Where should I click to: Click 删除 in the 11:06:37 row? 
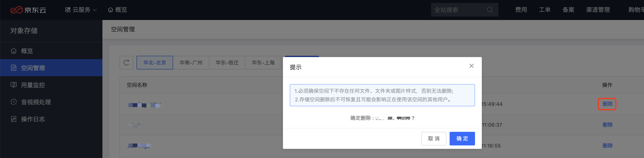(607, 125)
